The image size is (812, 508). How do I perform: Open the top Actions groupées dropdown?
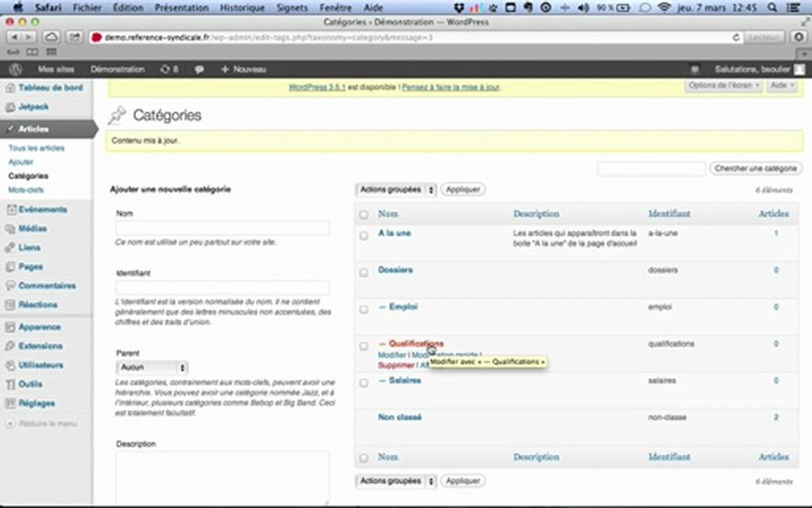[x=396, y=190]
